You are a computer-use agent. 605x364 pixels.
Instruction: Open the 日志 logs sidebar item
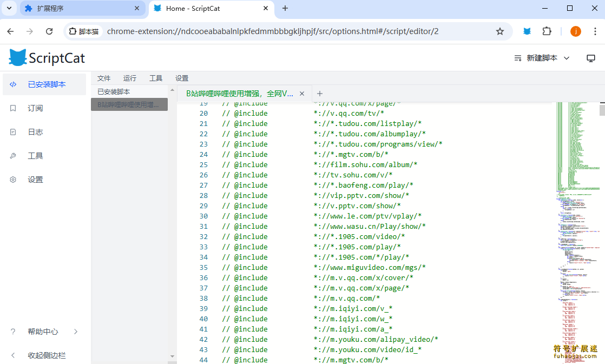[x=35, y=132]
